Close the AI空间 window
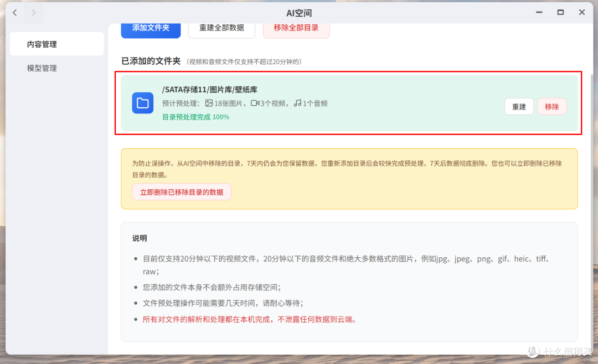Screen dimensions: 598x364 [581, 13]
